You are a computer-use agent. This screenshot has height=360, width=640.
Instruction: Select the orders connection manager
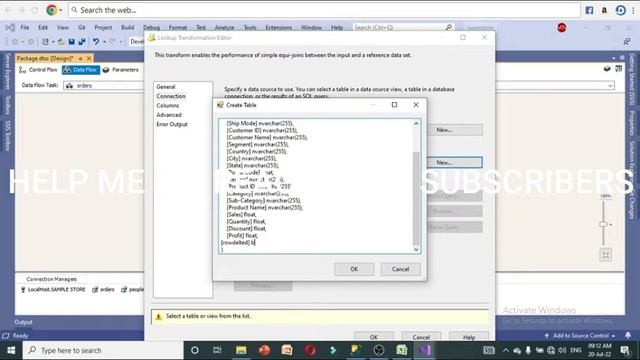(103, 289)
